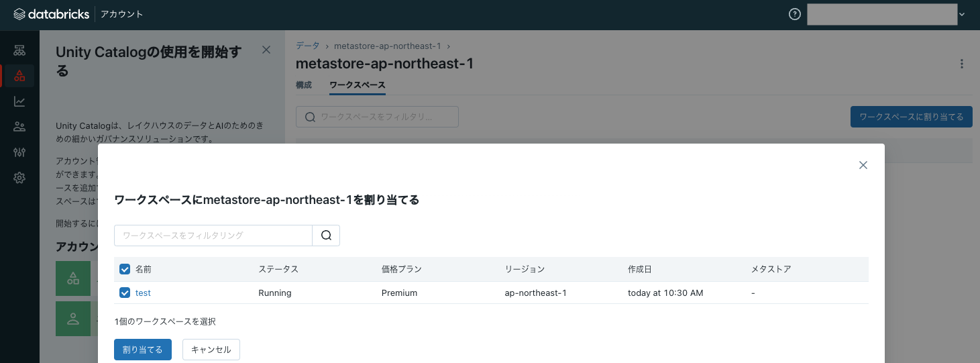Open the metastore kebab menu
980x363 pixels.
click(x=962, y=64)
